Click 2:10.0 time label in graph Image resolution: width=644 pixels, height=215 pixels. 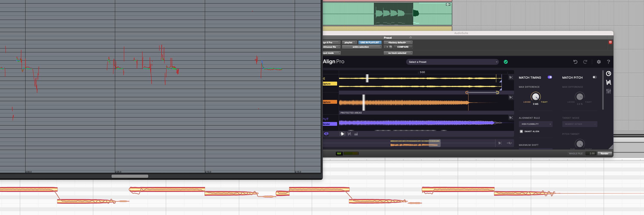208,172
